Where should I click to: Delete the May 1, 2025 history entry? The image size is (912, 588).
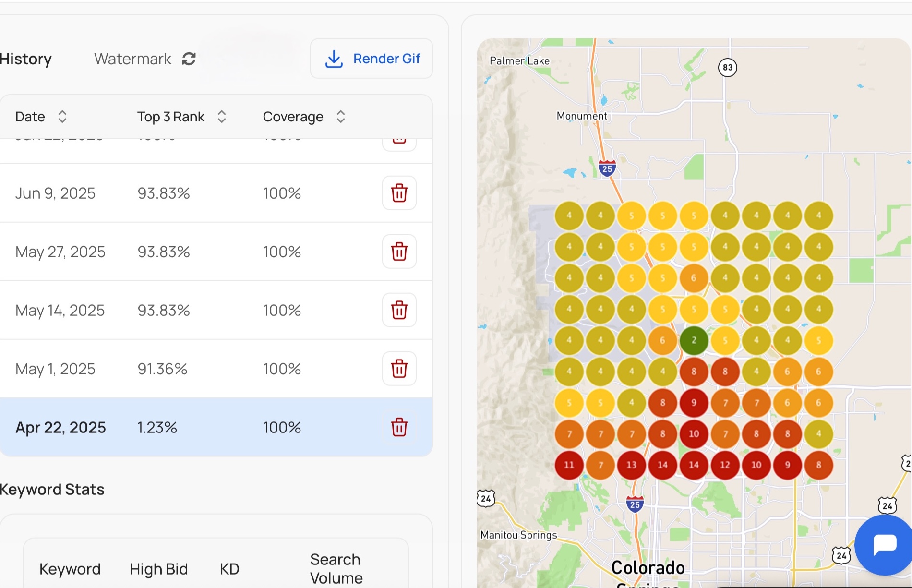[x=399, y=369]
